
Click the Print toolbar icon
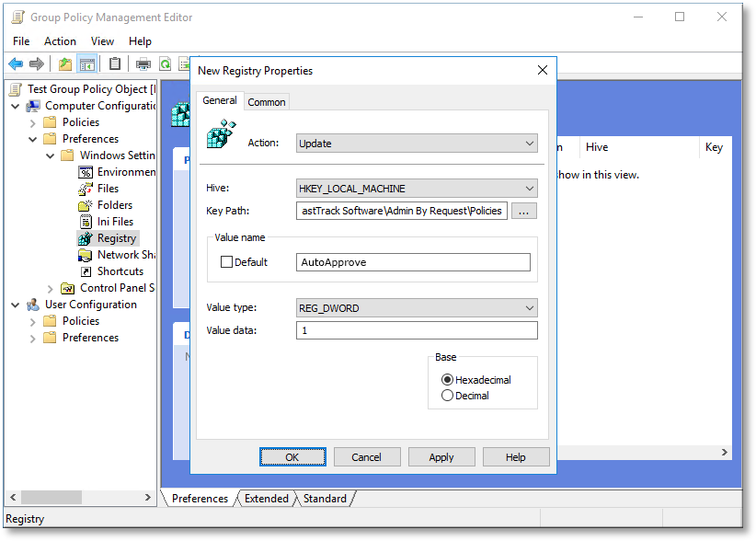click(143, 63)
